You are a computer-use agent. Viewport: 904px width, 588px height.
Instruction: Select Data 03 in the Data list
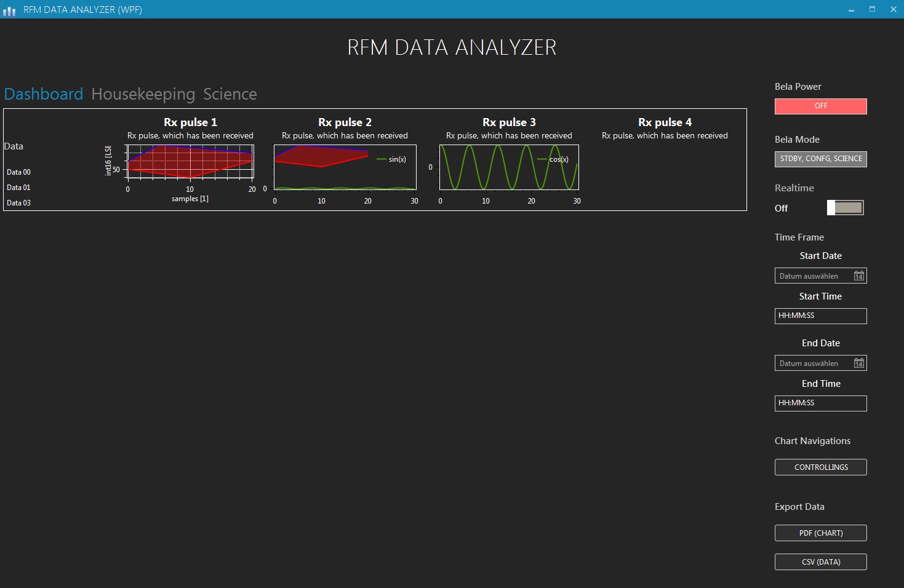click(x=18, y=202)
